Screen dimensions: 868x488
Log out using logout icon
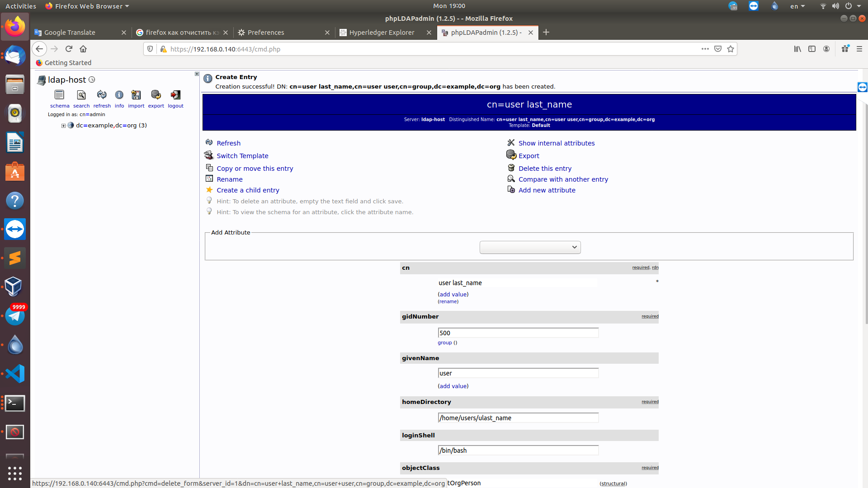pos(175,95)
